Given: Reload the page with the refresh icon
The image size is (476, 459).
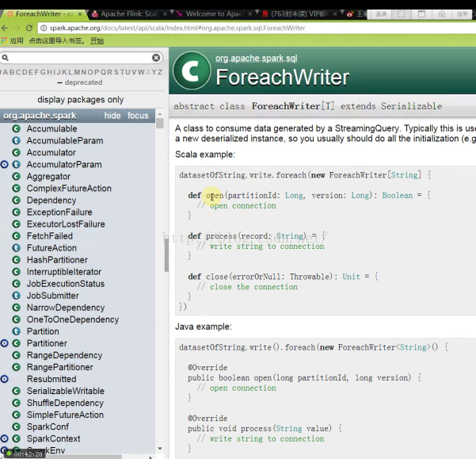Looking at the screenshot, I should point(29,28).
